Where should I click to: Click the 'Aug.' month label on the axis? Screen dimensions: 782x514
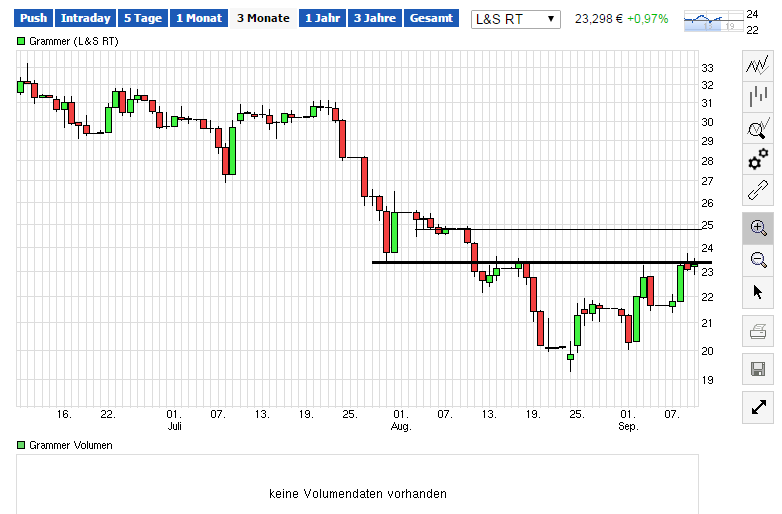(401, 426)
